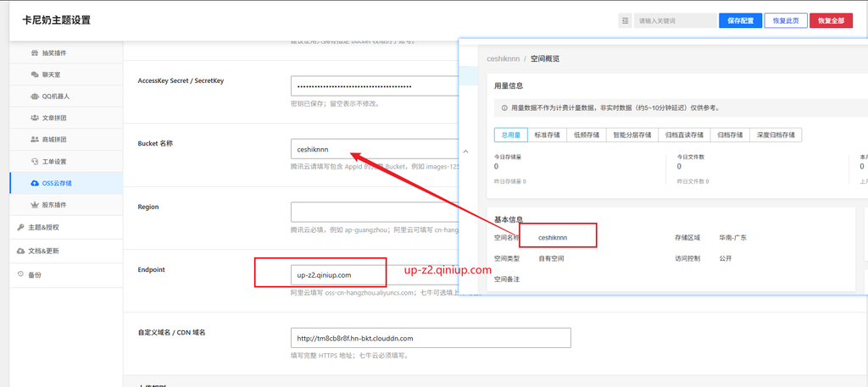This screenshot has height=387, width=868.
Task: Click the 空间概览 breadcrumb text
Action: click(x=545, y=58)
